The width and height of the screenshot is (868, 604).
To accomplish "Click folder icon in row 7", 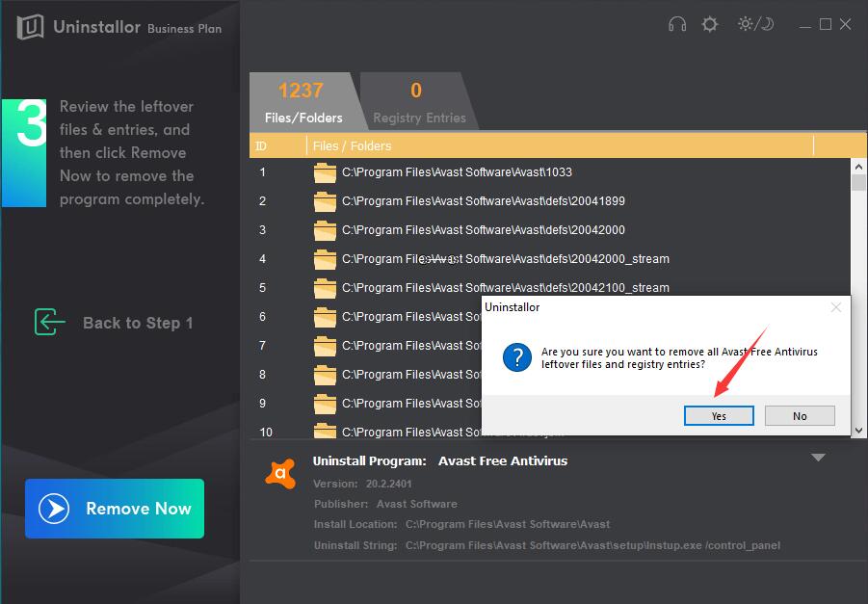I will [x=325, y=346].
